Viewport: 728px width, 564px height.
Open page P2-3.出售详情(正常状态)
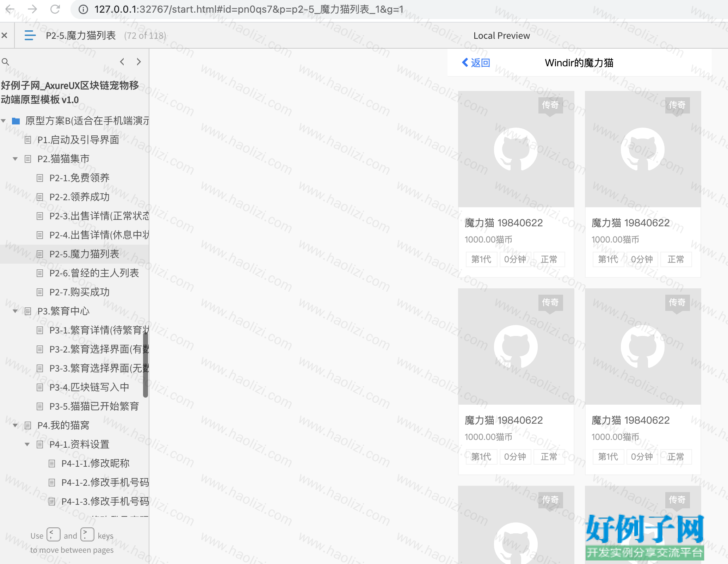[99, 216]
